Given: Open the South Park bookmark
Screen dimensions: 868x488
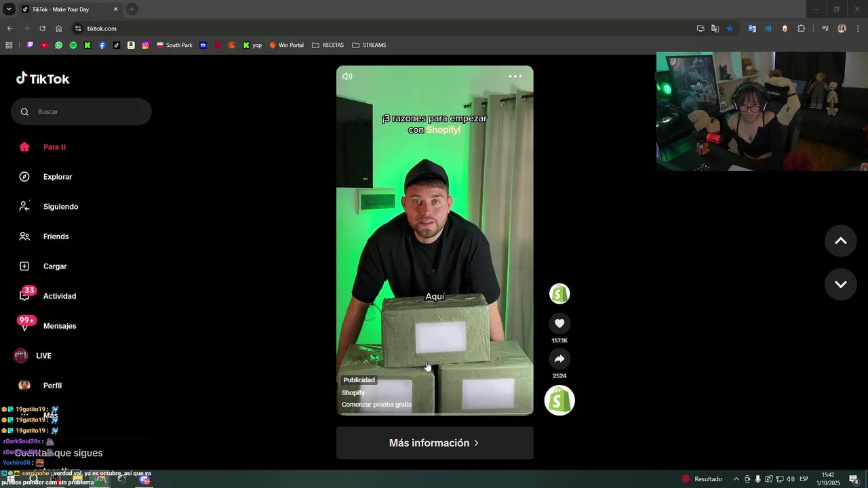Looking at the screenshot, I should tap(174, 45).
